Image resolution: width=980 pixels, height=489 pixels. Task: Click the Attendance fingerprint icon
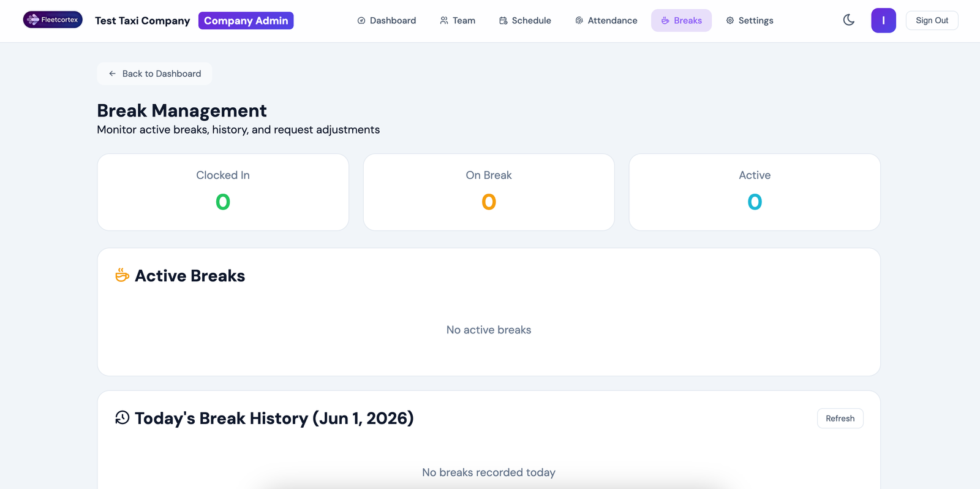(579, 21)
